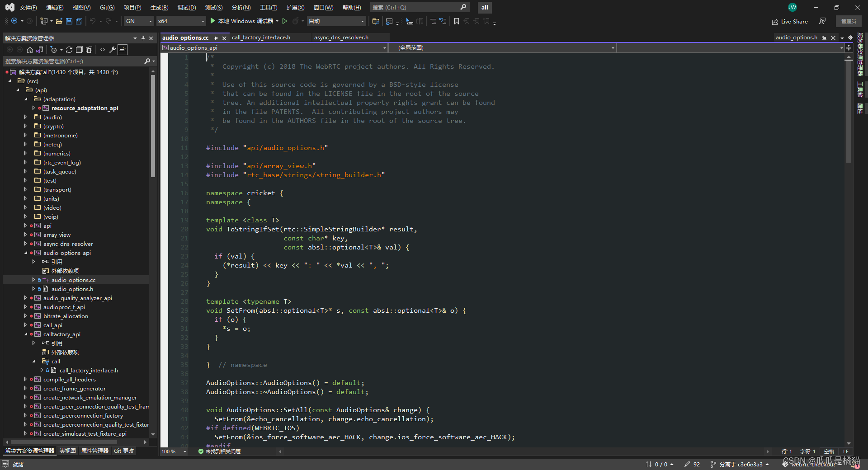Click Show All Files icon in Solution Explorer
This screenshot has width=868, height=470.
pyautogui.click(x=89, y=50)
